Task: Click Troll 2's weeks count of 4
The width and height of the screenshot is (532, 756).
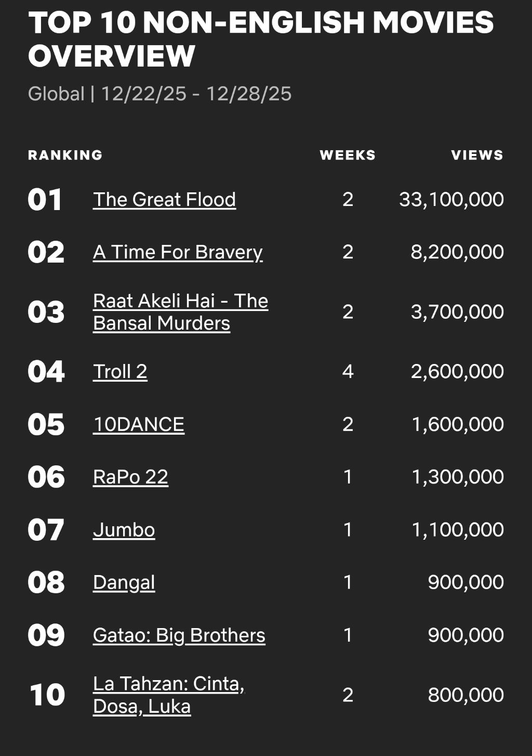Action: click(348, 372)
